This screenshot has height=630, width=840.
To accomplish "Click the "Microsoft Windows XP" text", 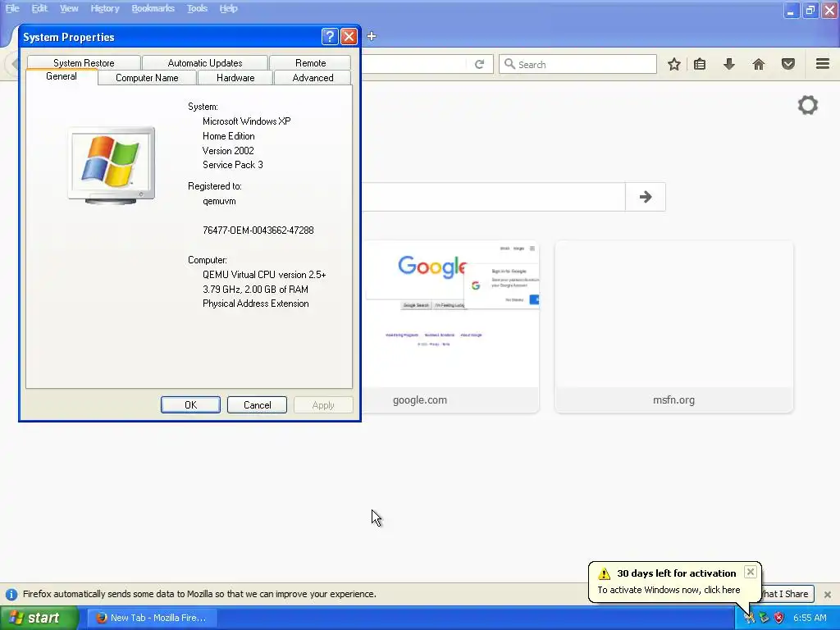I will (246, 121).
